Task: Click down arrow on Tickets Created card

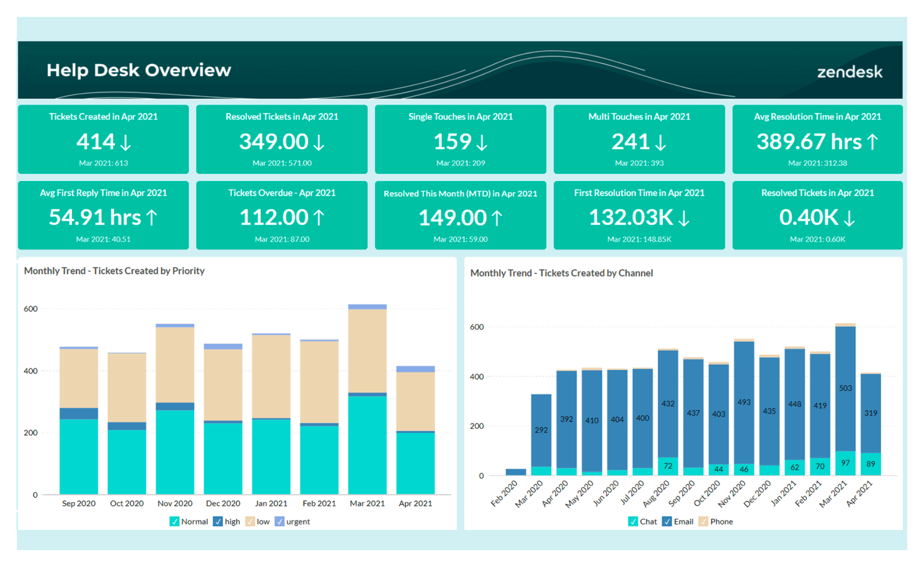Action: [126, 142]
